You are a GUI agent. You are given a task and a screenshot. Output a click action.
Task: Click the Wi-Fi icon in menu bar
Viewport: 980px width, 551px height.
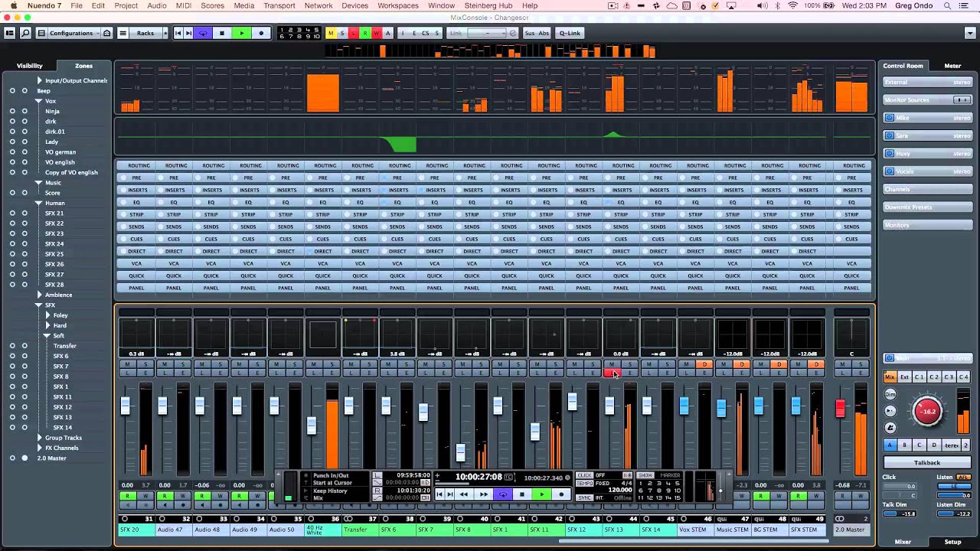792,5
